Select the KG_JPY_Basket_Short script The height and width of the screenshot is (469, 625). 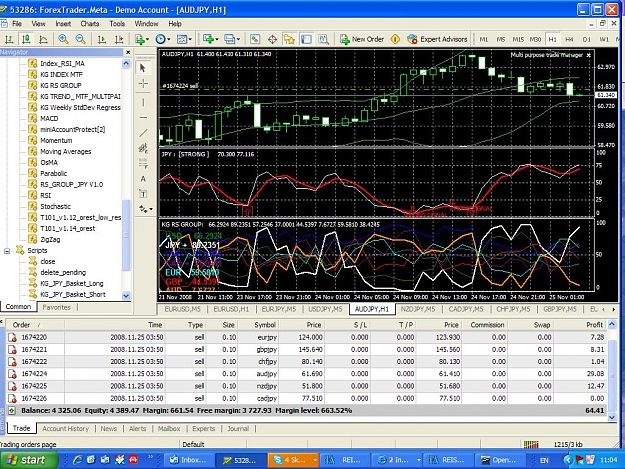73,294
